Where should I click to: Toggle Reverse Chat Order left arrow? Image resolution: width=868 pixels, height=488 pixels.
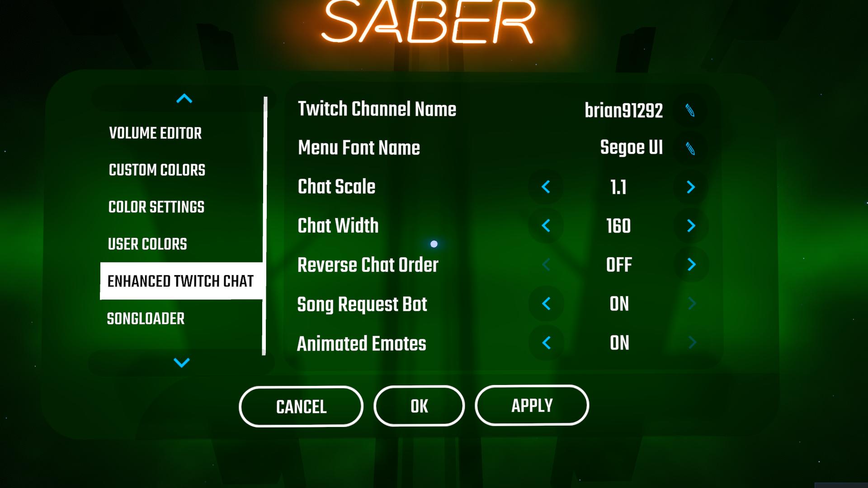(x=546, y=264)
